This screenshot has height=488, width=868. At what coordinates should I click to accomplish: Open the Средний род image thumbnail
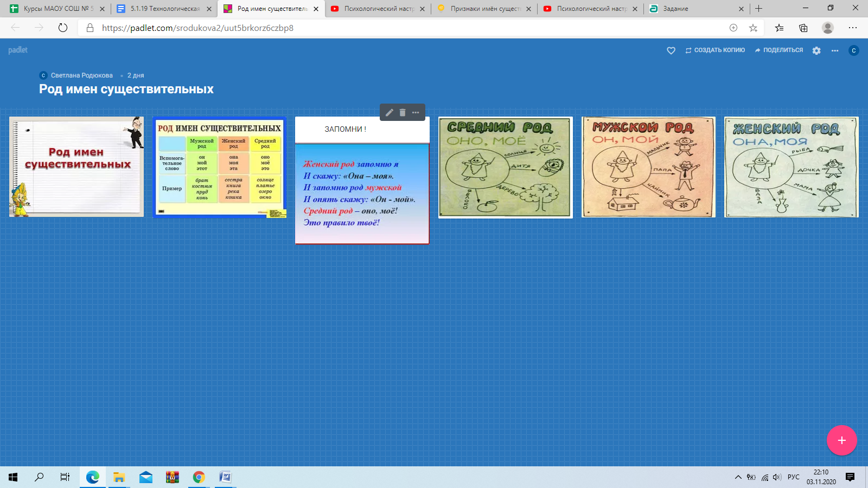505,168
